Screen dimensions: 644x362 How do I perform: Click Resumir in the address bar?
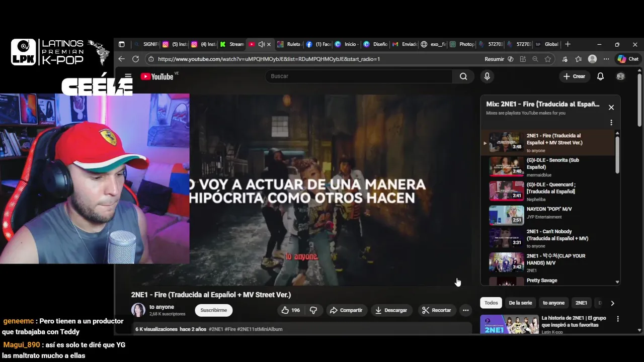[494, 59]
